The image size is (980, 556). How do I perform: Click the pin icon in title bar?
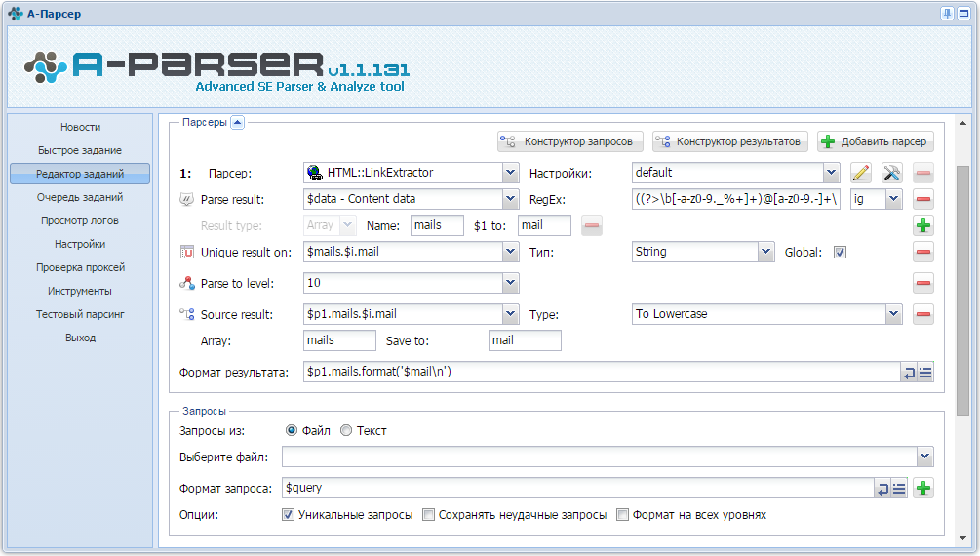(947, 13)
